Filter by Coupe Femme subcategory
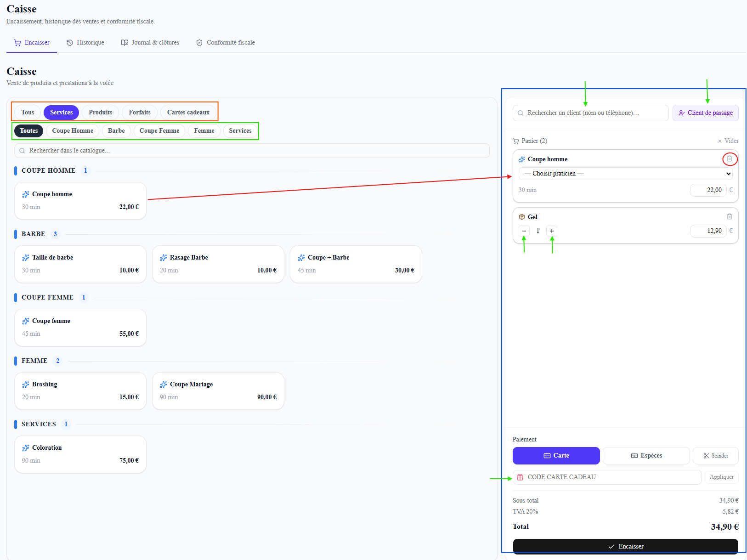Viewport: 747px width, 560px height. click(159, 131)
